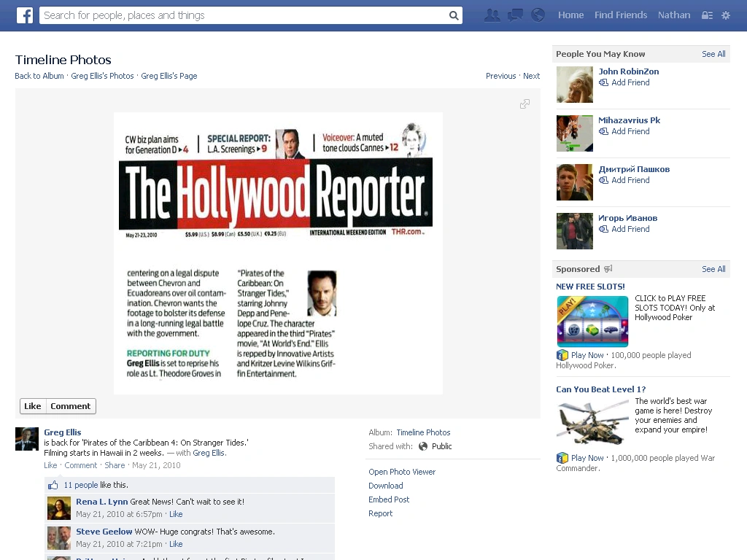The image size is (747, 560).
Task: Open messages icon in top bar
Action: (515, 15)
